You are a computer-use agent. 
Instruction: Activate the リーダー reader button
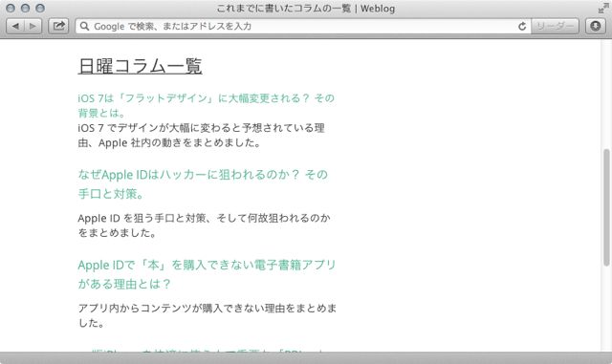tap(555, 26)
